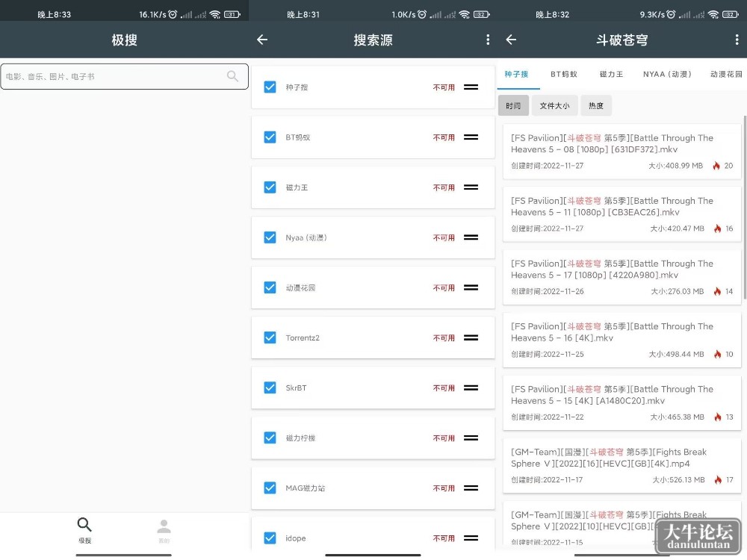Switch to the 种子搜 results tab
Image resolution: width=747 pixels, height=560 pixels.
click(x=516, y=74)
